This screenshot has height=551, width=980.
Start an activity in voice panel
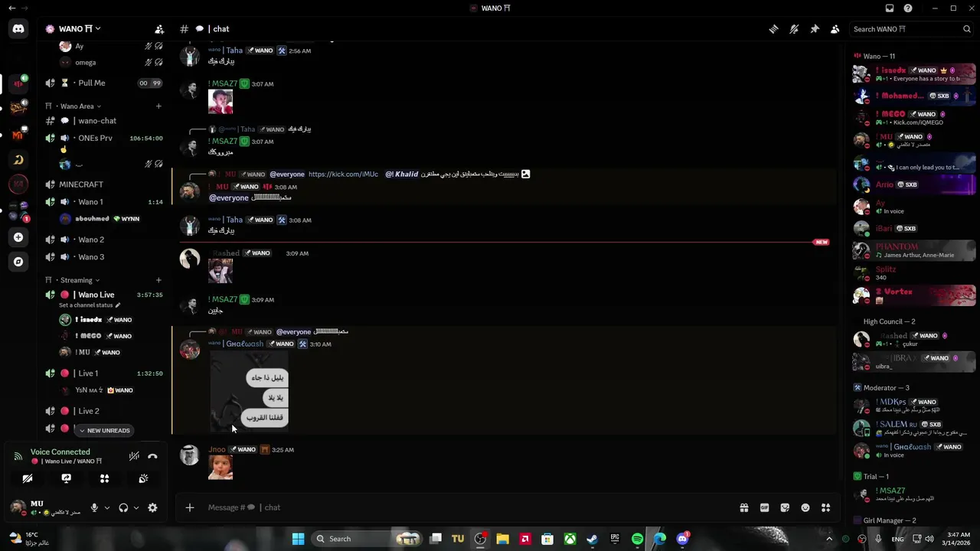pyautogui.click(x=104, y=478)
